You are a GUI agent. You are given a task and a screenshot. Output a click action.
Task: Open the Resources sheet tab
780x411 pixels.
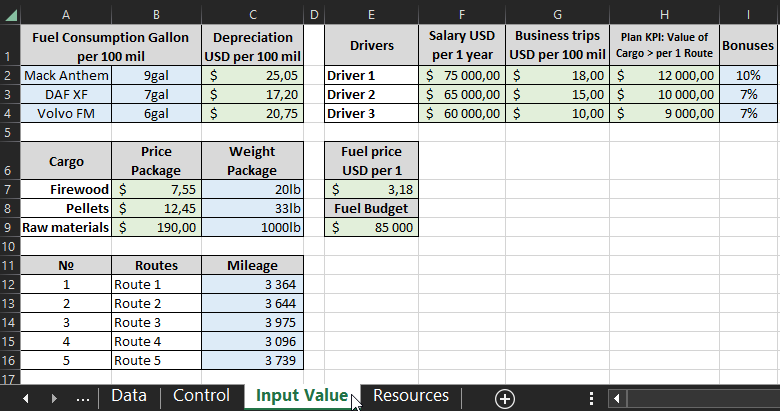click(410, 396)
